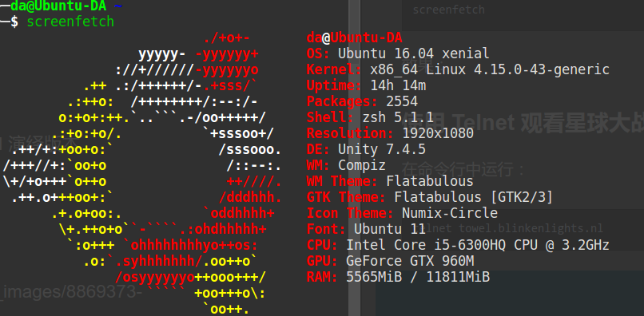644x316 pixels.
Task: Click the Uptime value 14h 14m
Action: coord(398,85)
